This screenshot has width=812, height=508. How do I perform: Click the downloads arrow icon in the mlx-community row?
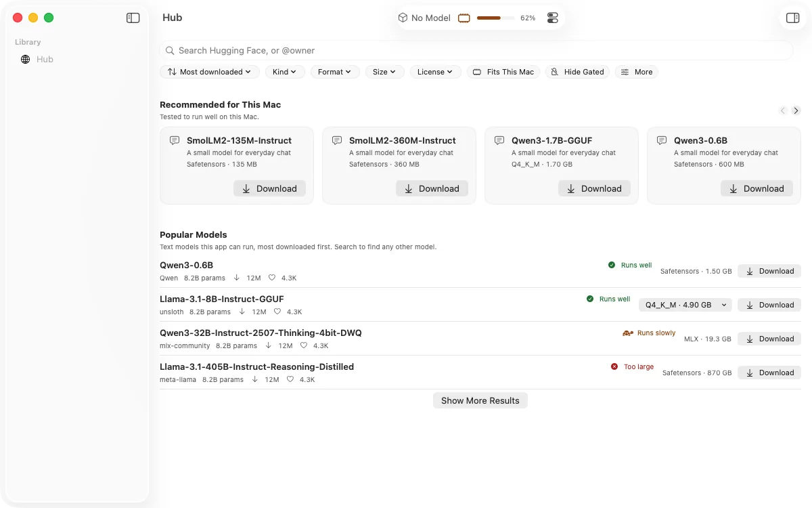[x=269, y=345]
